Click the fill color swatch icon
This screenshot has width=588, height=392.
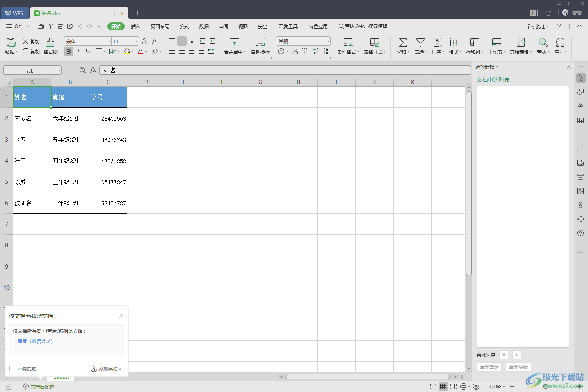pyautogui.click(x=127, y=51)
